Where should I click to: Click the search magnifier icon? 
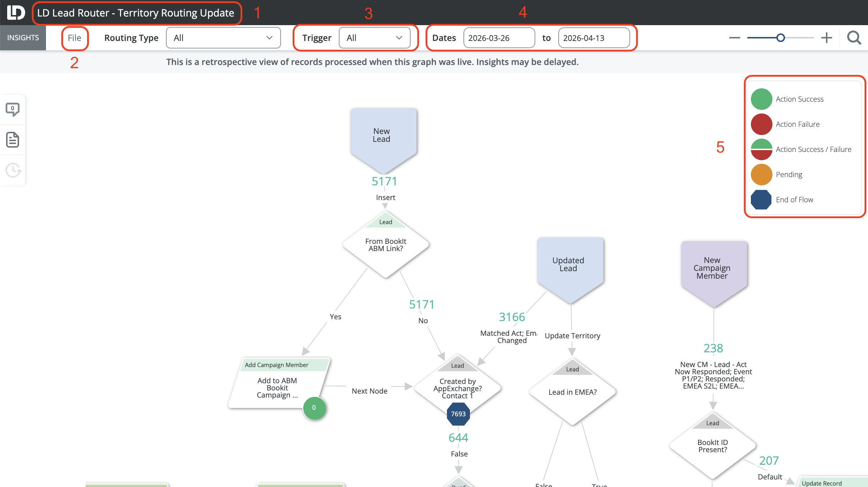[x=854, y=38]
